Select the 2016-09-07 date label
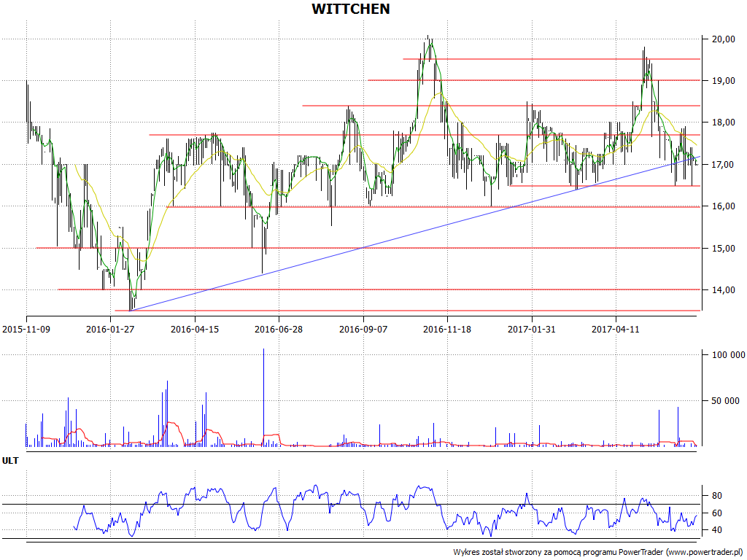Image resolution: width=747 pixels, height=560 pixels. 363,329
